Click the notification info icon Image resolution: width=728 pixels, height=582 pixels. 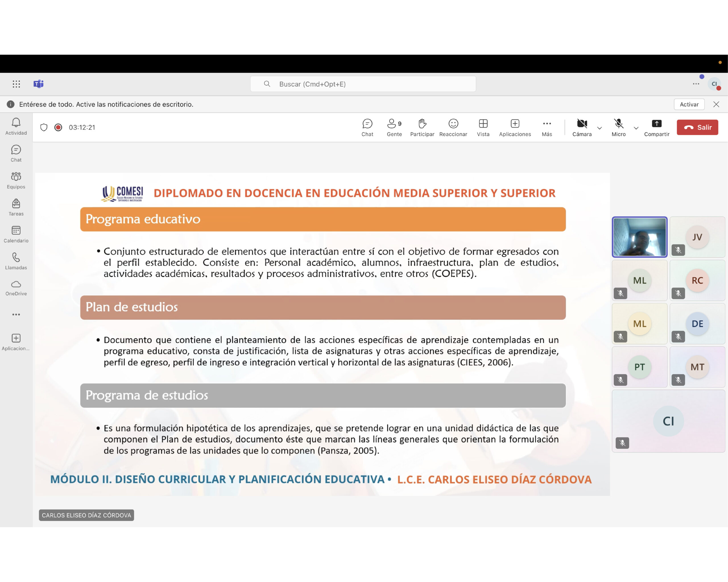11,104
